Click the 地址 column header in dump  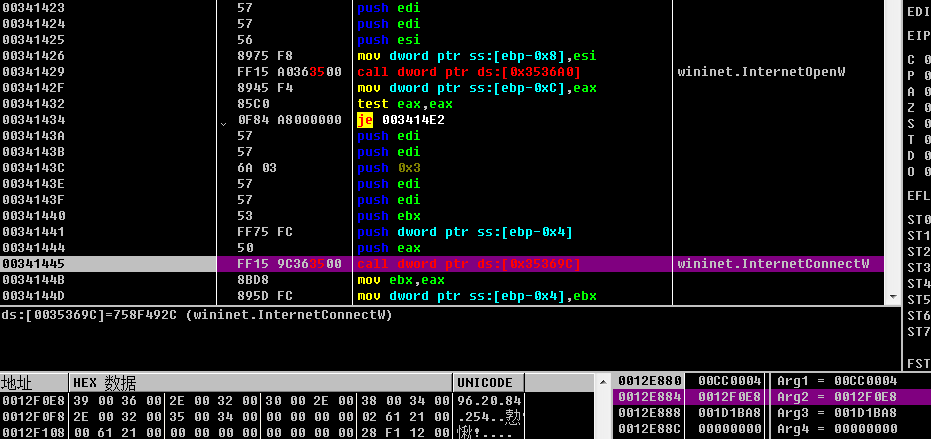pyautogui.click(x=32, y=383)
